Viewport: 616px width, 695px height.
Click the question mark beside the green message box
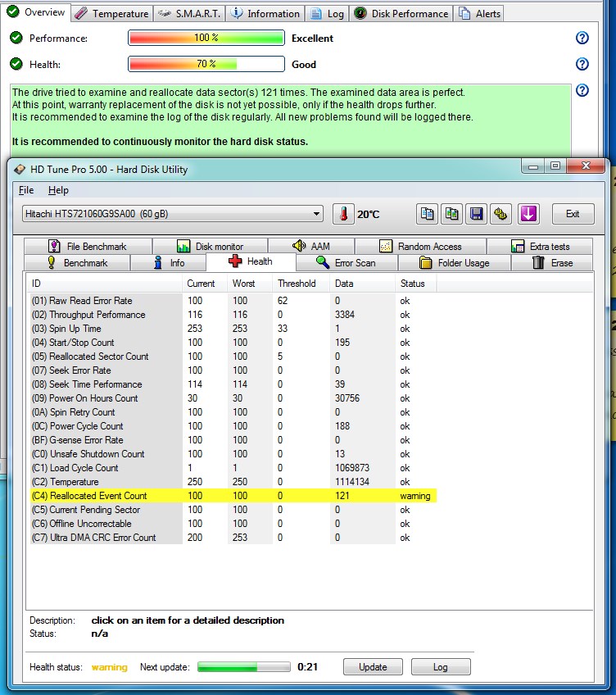582,90
